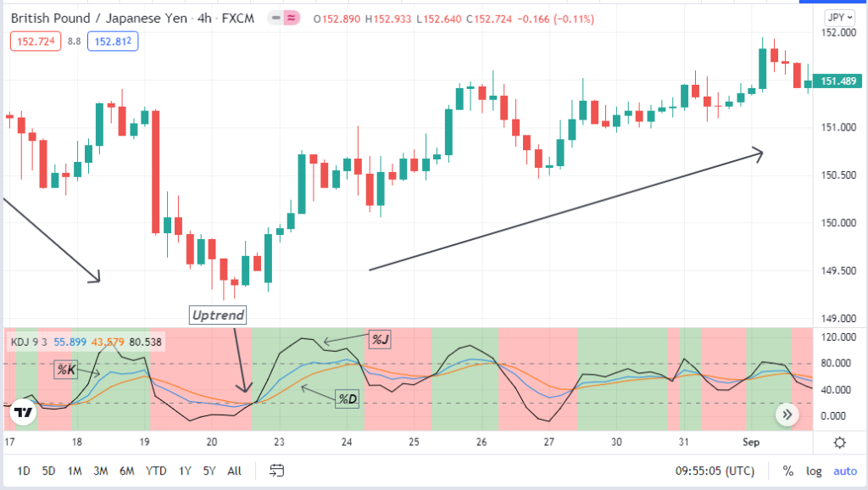
Task: Click the sell price button showing 152.724
Action: [35, 40]
